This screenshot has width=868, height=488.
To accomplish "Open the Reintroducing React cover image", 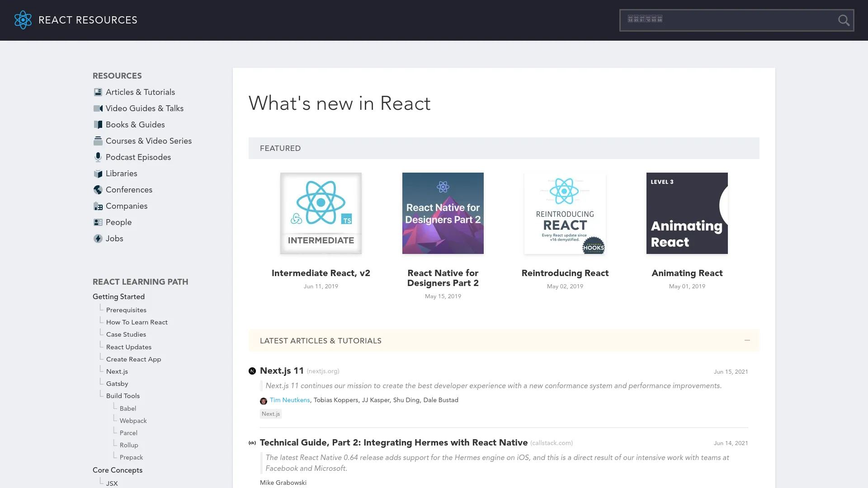I will pos(565,213).
